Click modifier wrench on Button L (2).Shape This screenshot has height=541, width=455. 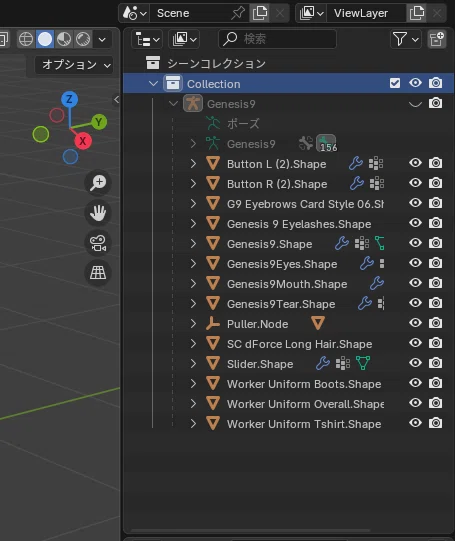coord(356,163)
